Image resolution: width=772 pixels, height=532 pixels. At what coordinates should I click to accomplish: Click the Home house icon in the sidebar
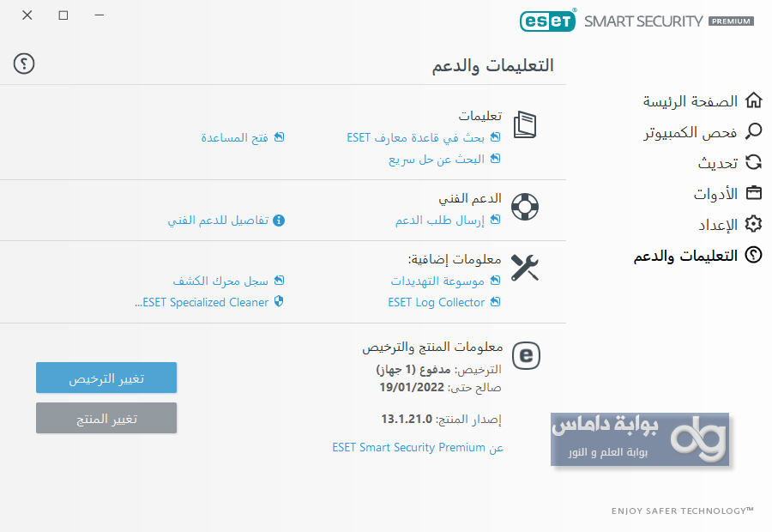tap(753, 100)
